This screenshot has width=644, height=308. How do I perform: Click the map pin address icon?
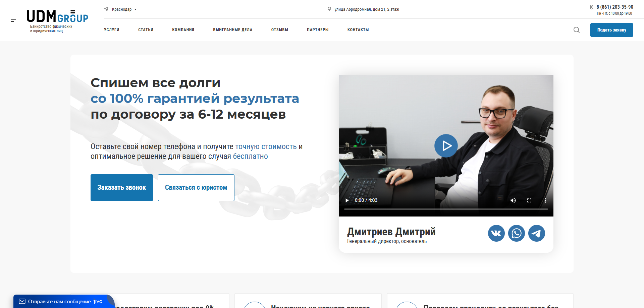(329, 9)
